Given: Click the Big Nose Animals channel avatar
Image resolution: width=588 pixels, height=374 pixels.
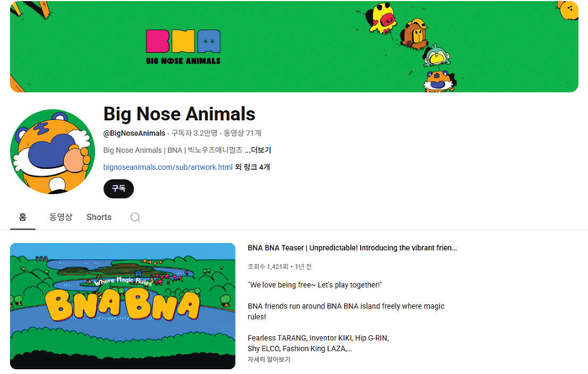Looking at the screenshot, I should pyautogui.click(x=52, y=150).
